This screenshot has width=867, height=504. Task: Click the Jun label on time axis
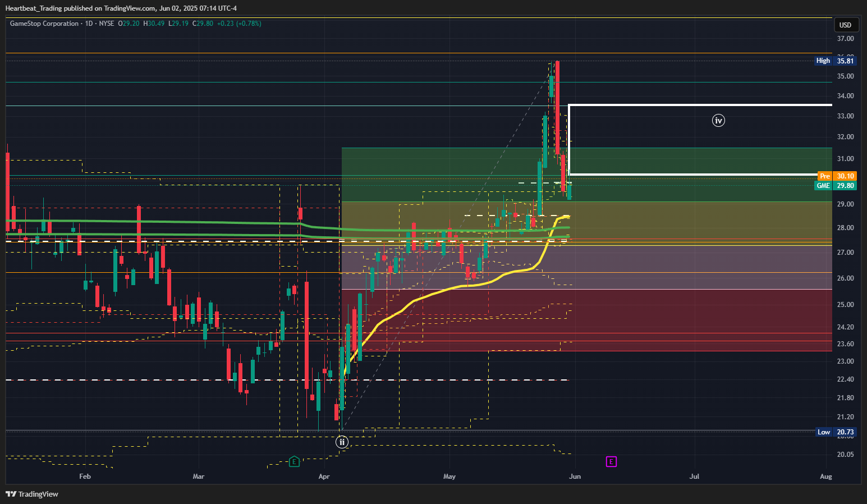(x=575, y=476)
